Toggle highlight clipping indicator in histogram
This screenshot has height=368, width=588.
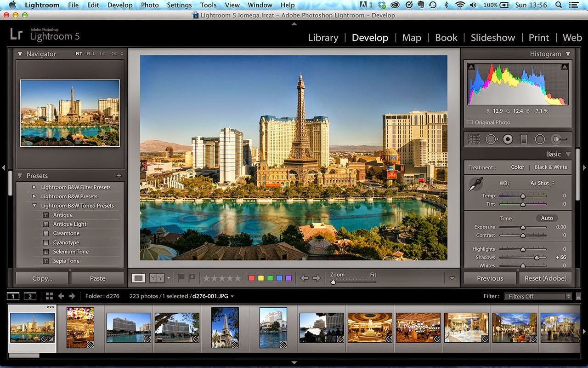pyautogui.click(x=565, y=67)
